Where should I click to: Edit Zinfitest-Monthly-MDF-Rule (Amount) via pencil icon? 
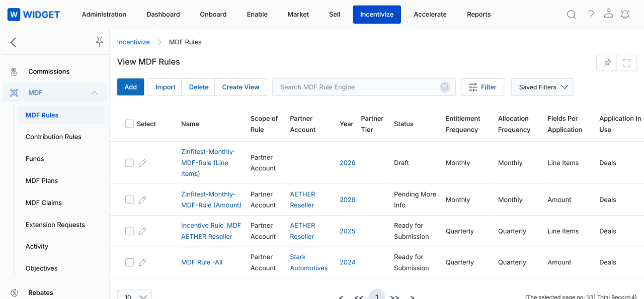pyautogui.click(x=142, y=200)
